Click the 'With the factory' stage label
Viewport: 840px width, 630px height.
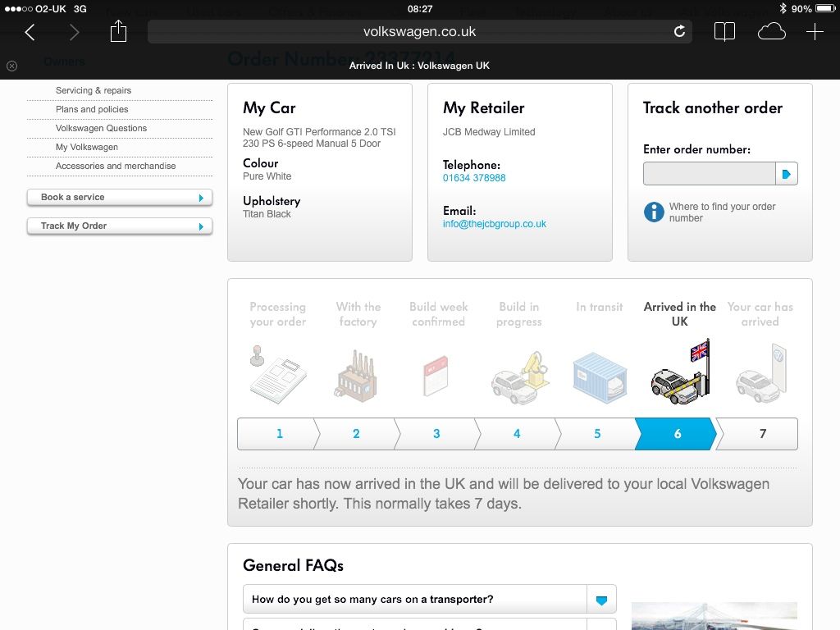coord(358,314)
